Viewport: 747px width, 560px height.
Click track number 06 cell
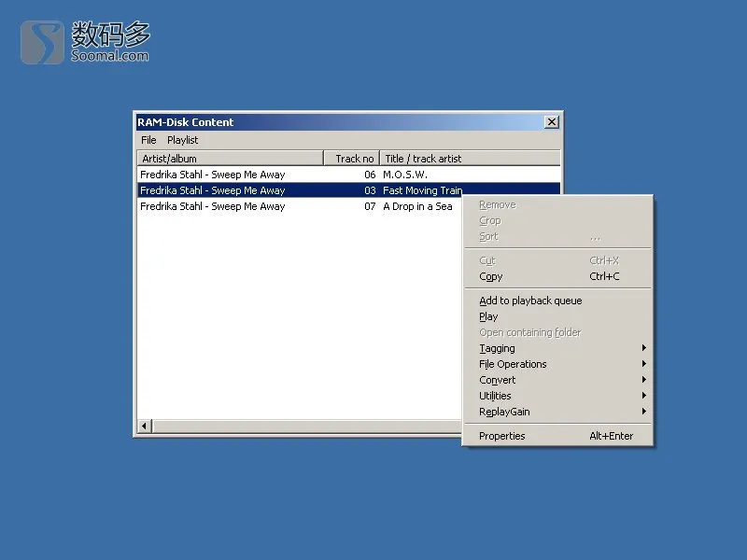coord(370,175)
